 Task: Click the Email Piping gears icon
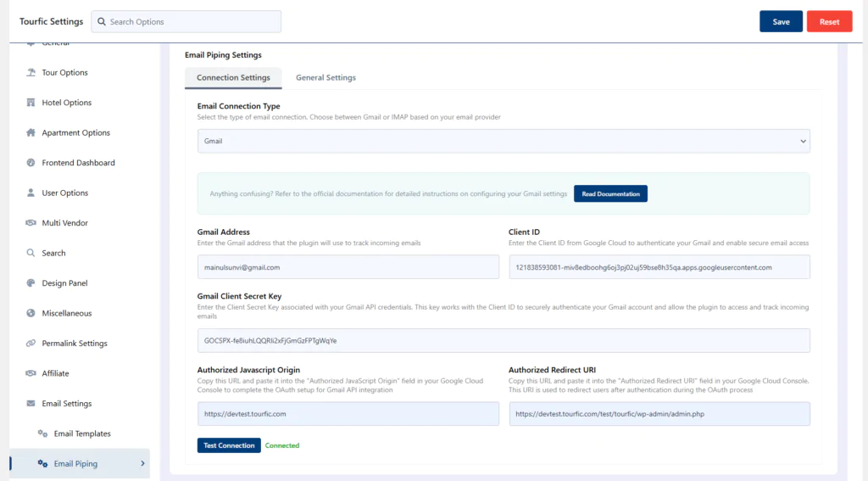tap(42, 463)
